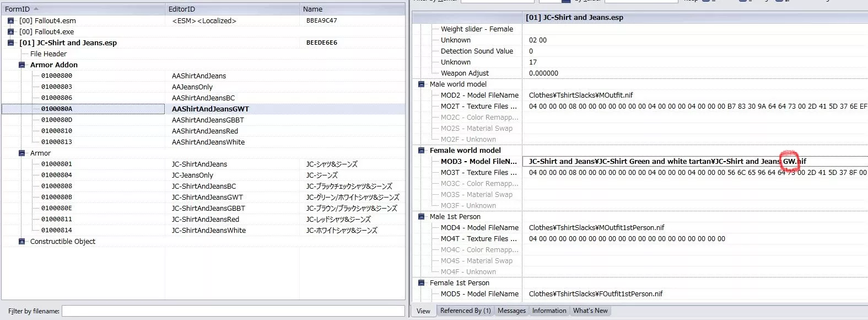Image resolution: width=868 pixels, height=320 pixels.
Task: Select armor record 01000801 JC-ShirtAndJeans
Action: point(203,164)
